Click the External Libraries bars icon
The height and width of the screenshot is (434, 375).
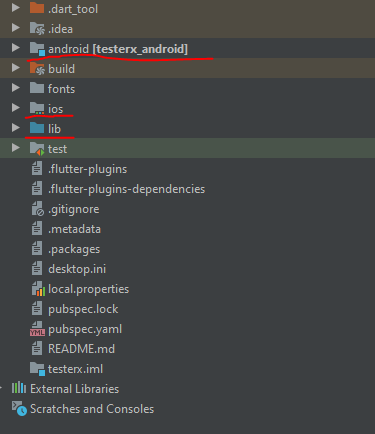point(19,388)
